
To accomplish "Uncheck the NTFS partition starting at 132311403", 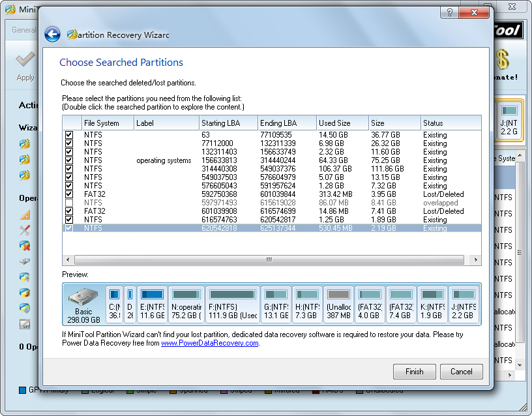I will [69, 152].
